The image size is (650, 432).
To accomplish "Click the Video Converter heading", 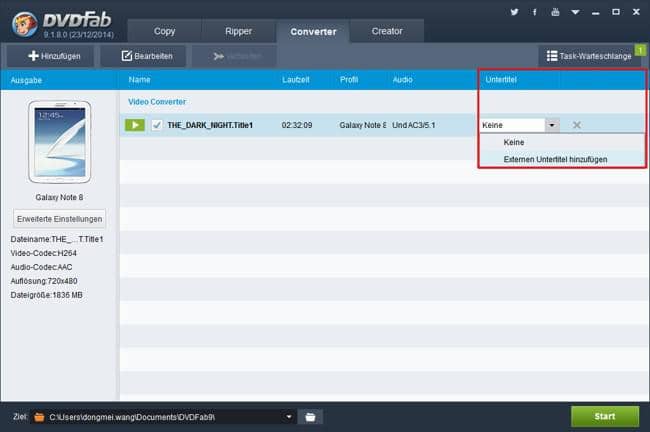I will click(157, 102).
